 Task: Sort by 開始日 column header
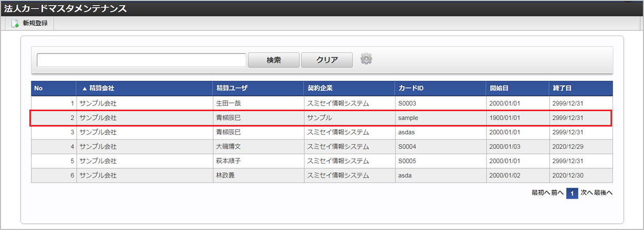(518, 89)
